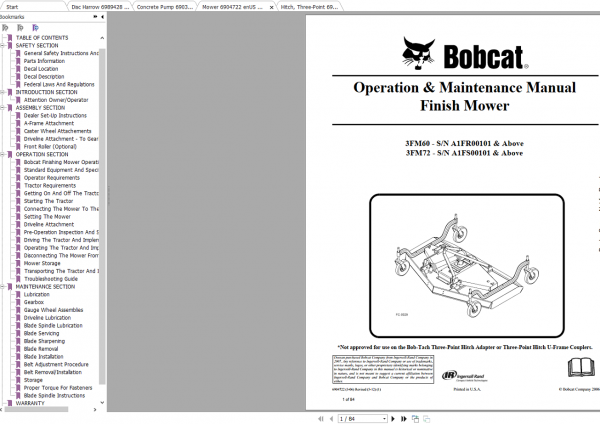Screen dimensions: 600x424
Task: Open Proper Torque For Fasteners bookmark
Action: (58, 388)
